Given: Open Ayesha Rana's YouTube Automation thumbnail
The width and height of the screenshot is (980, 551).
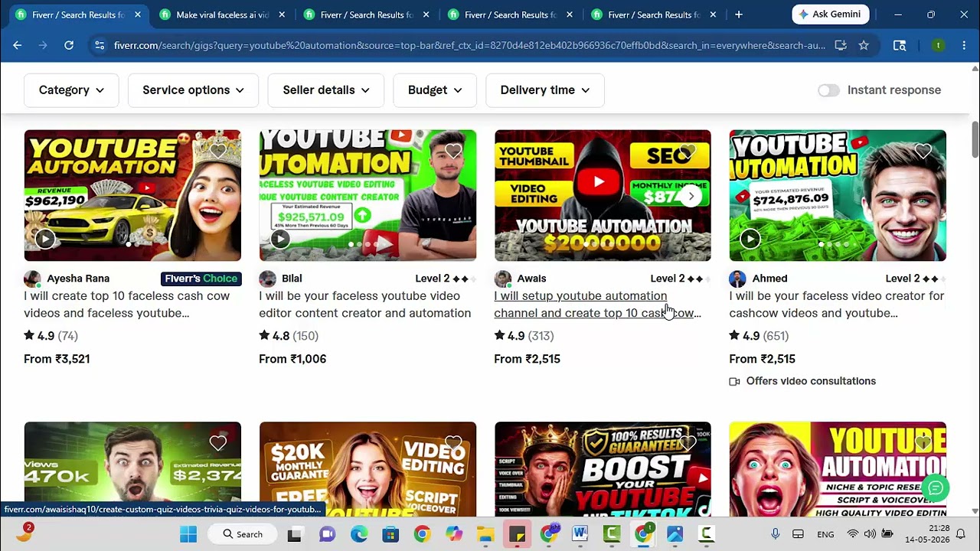Looking at the screenshot, I should pos(132,196).
